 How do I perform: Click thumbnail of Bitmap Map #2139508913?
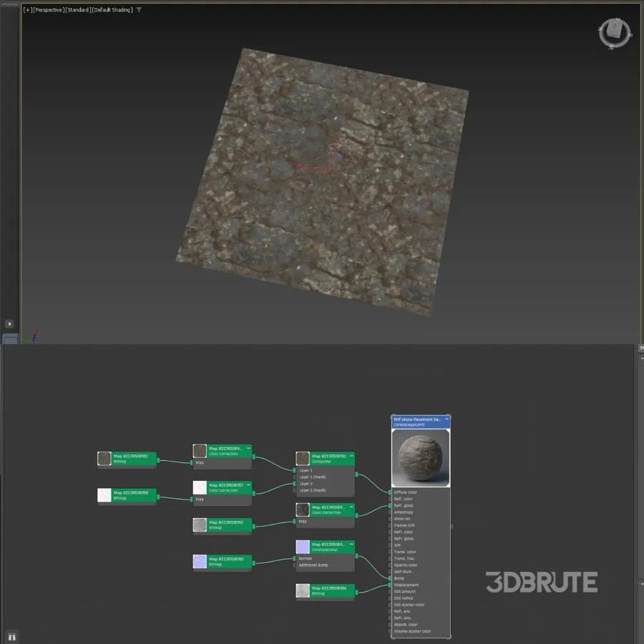104,459
